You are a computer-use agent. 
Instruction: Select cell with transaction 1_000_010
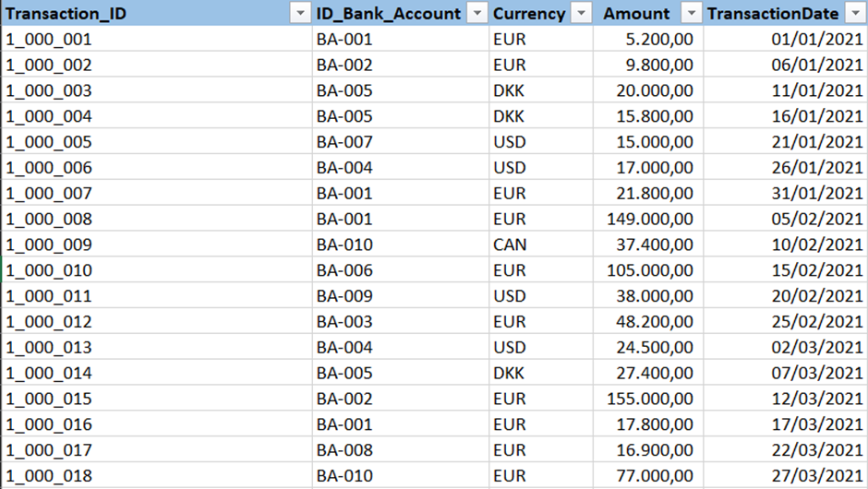tap(157, 270)
